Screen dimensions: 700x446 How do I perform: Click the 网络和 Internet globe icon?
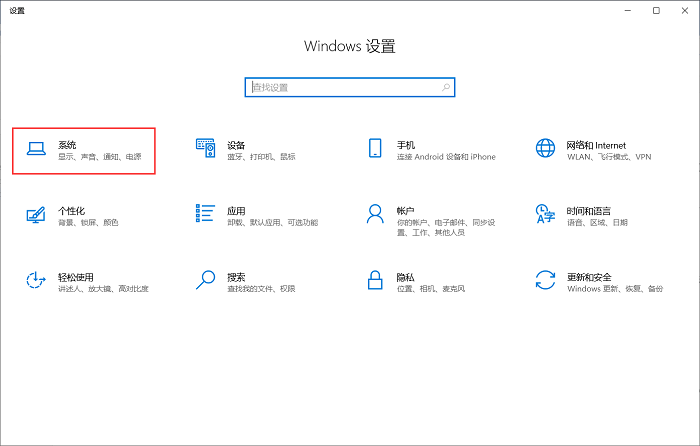coord(545,149)
